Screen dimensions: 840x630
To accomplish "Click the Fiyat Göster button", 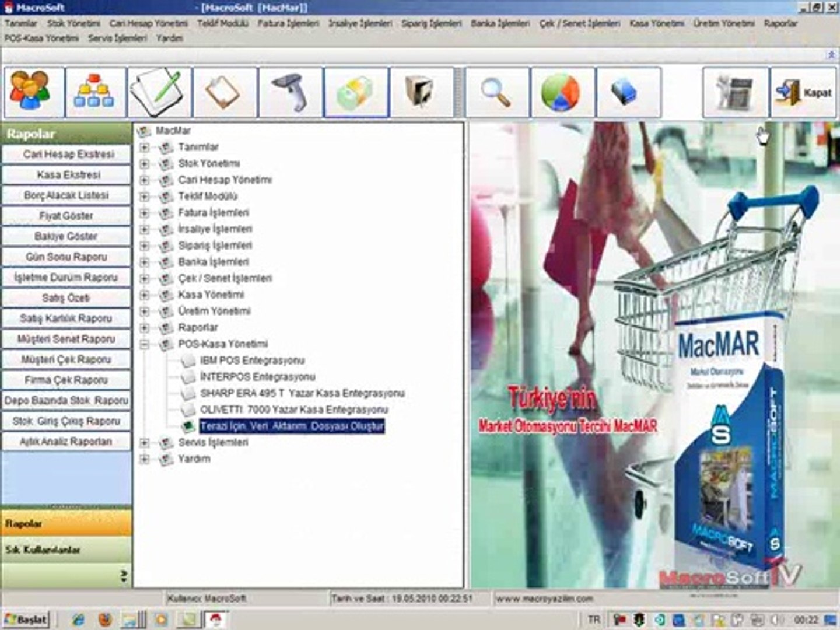I will (x=66, y=216).
